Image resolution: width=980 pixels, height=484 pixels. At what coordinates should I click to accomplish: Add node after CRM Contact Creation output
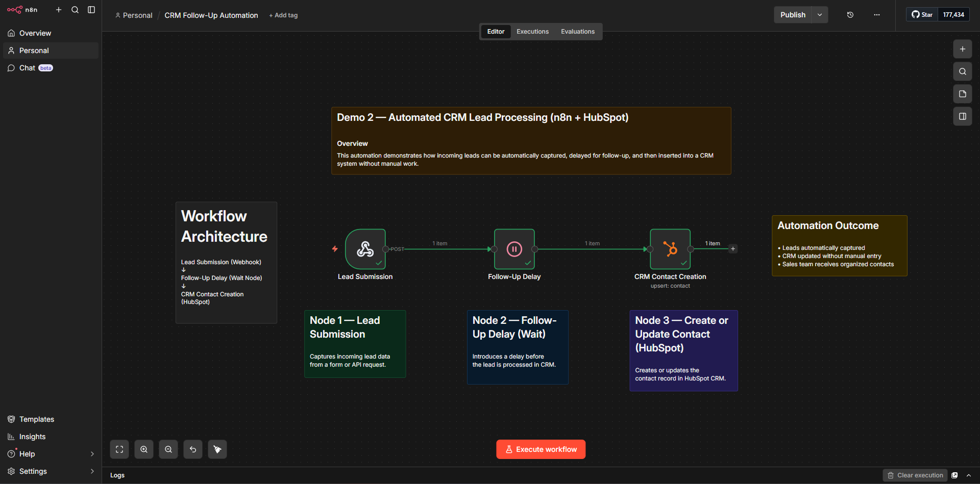click(733, 249)
